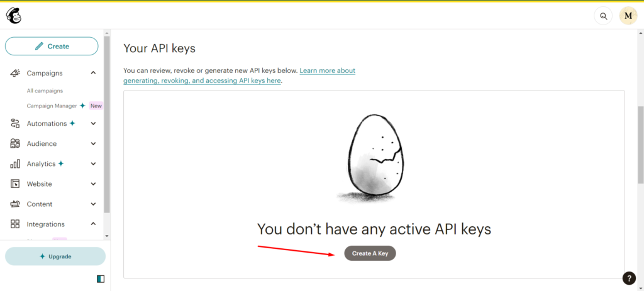Click the Campaigns megaphone icon
The width and height of the screenshot is (644, 291).
pyautogui.click(x=15, y=73)
